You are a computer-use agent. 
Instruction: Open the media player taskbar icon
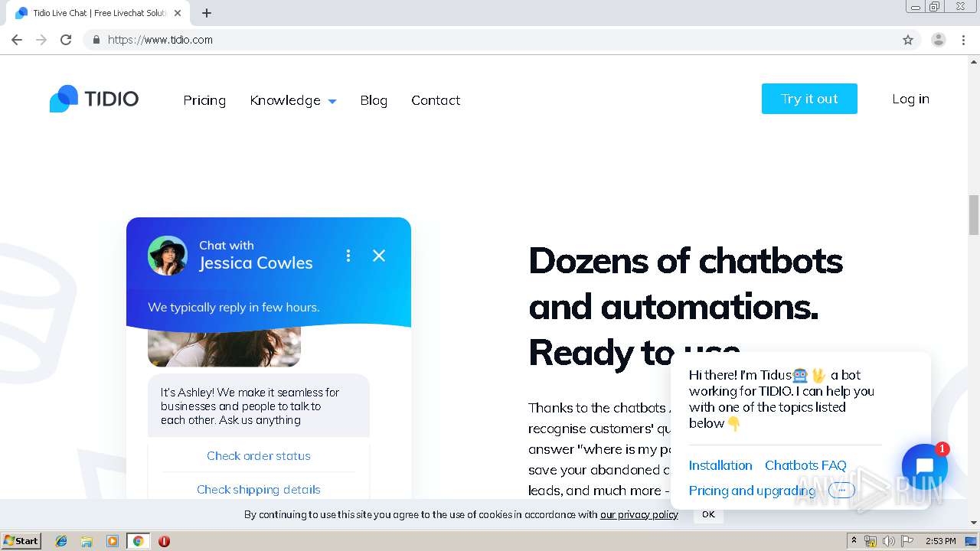click(113, 541)
